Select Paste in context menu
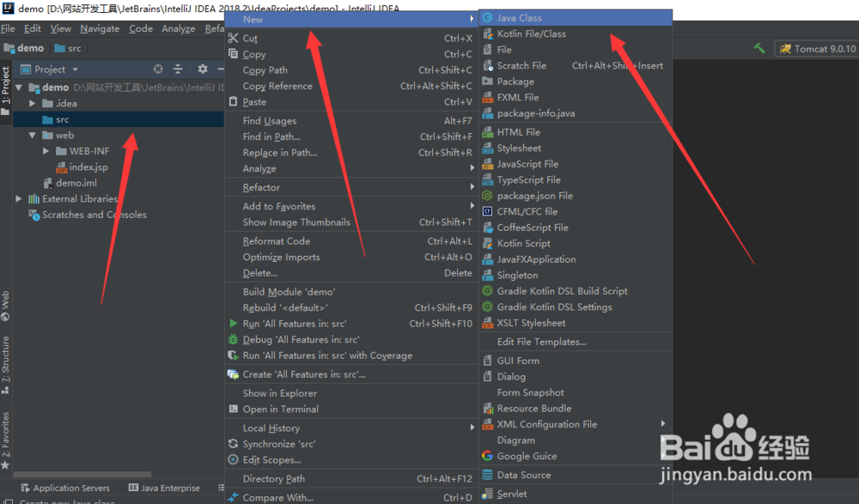This screenshot has height=504, width=859. [x=351, y=102]
